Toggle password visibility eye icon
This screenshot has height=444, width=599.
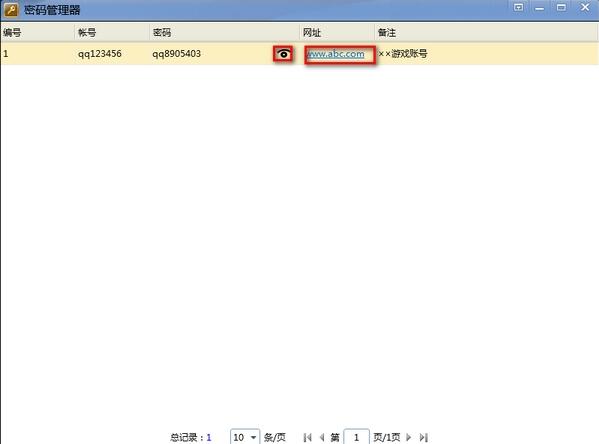point(283,54)
